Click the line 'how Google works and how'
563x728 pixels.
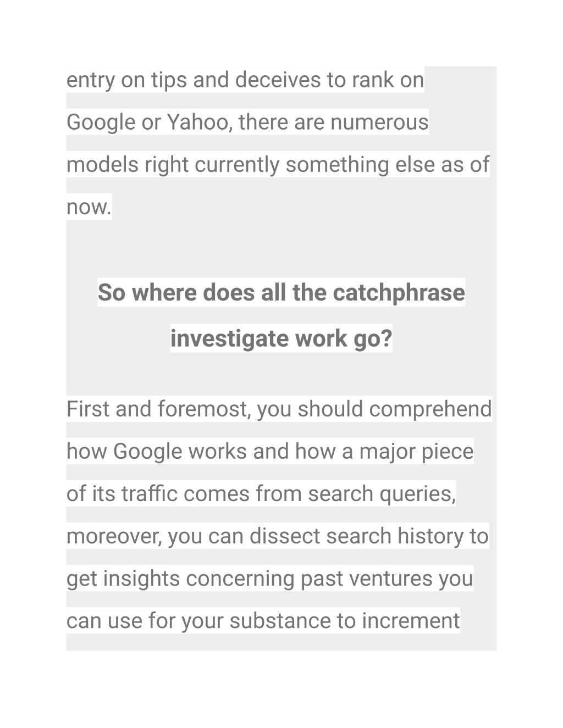(270, 452)
